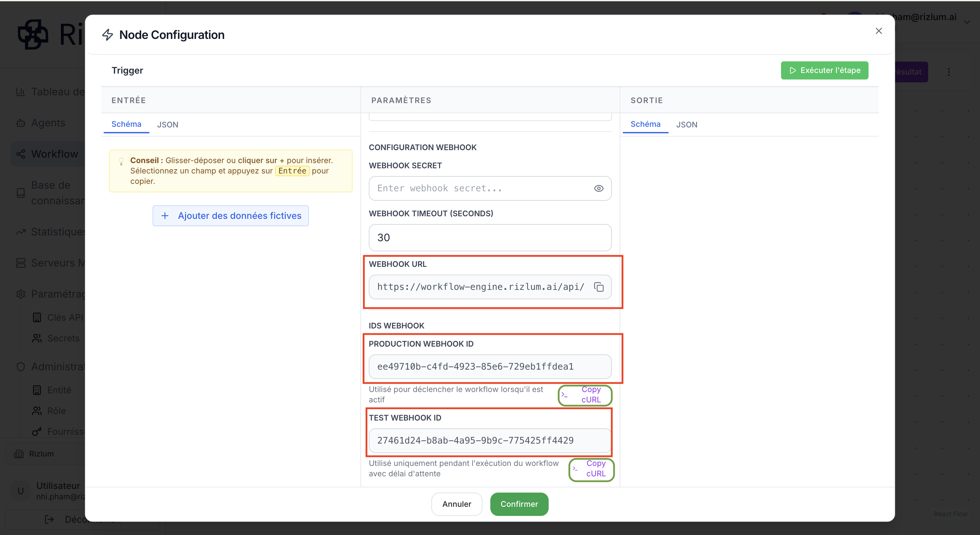The width and height of the screenshot is (980, 535).
Task: Click the Fournisseur key icon
Action: [x=37, y=432]
